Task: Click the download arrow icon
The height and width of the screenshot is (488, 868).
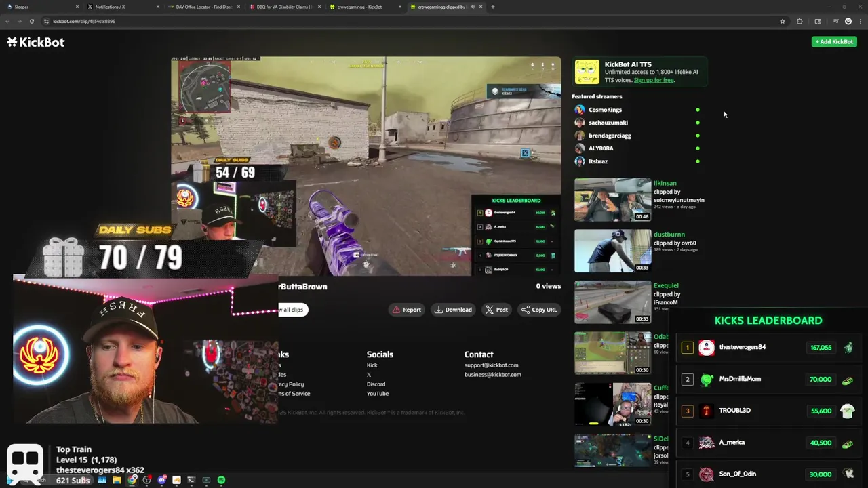Action: 439,310
